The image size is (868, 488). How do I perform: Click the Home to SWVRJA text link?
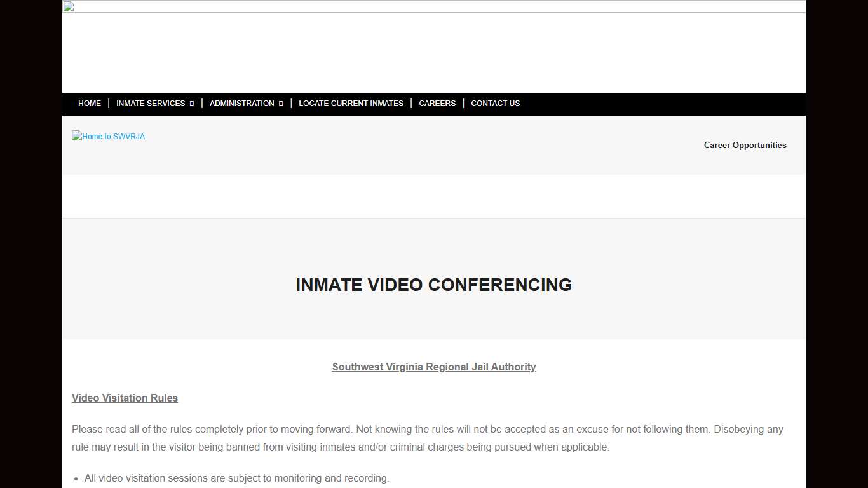112,136
